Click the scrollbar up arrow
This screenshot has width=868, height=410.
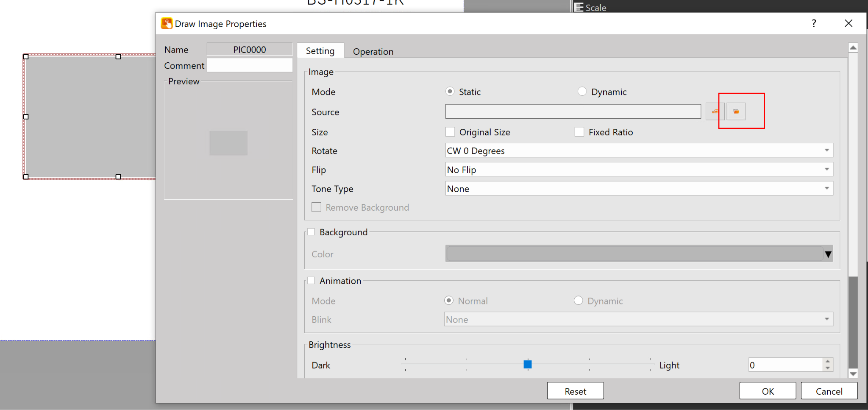[x=853, y=48]
